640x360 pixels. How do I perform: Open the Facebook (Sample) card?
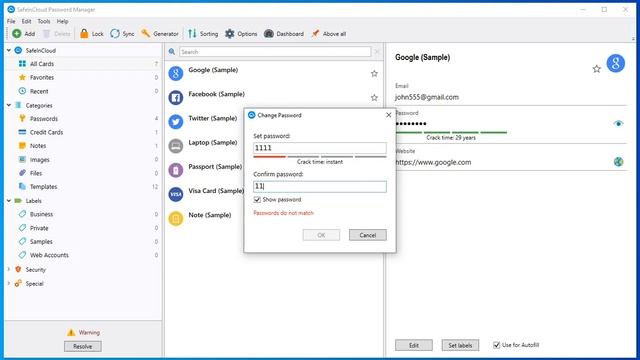click(273, 98)
